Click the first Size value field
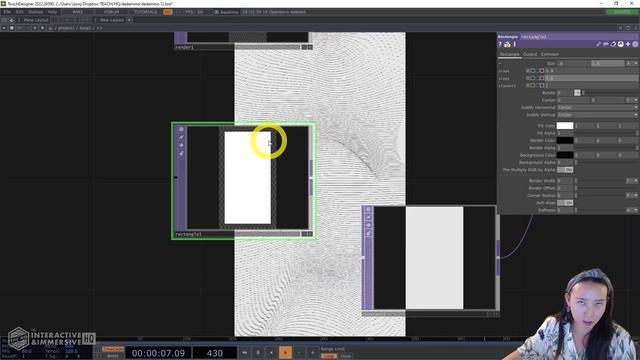640x360 pixels. point(574,63)
